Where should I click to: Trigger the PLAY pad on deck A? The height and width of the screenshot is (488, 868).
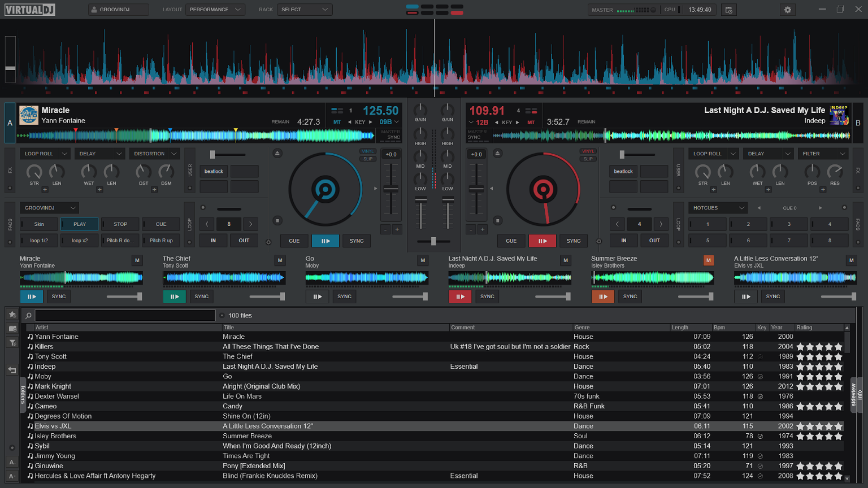pos(80,224)
